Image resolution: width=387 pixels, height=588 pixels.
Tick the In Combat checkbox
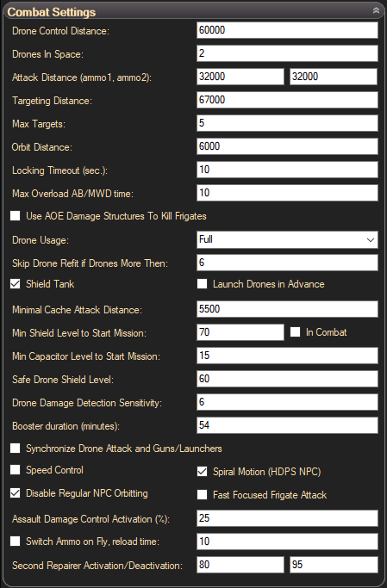point(295,331)
